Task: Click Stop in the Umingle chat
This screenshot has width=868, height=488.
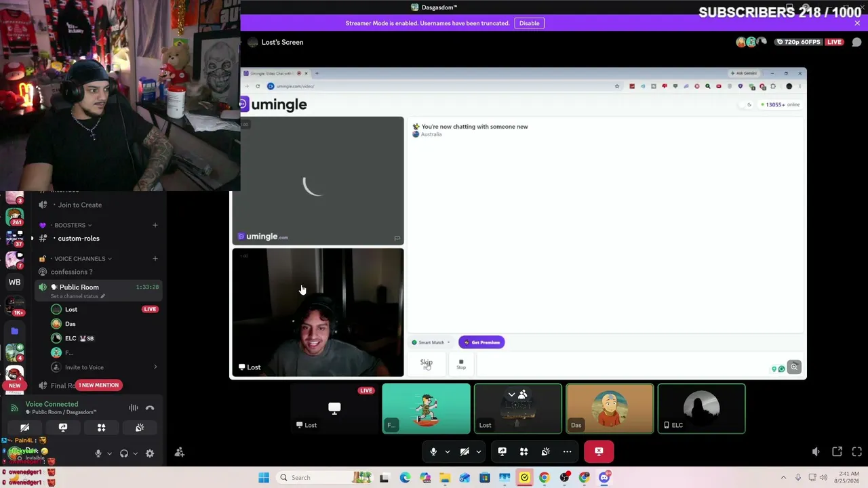Action: 461,364
